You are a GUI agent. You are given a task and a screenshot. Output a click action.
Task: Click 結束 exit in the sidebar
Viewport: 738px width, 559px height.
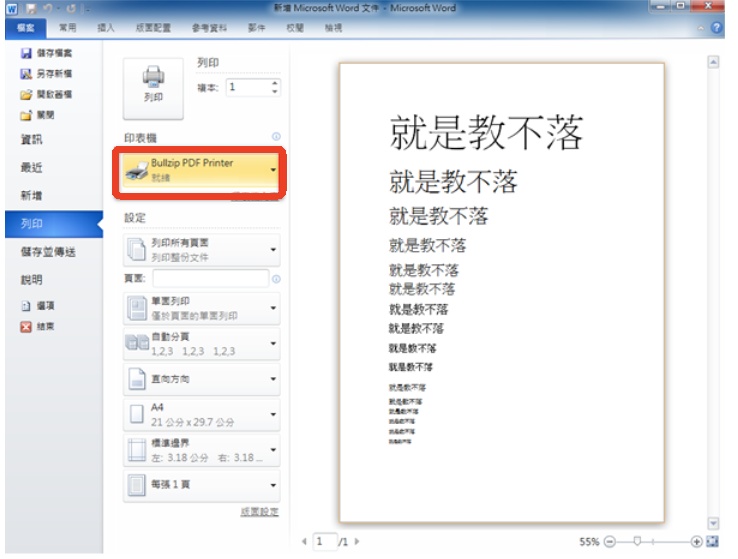pyautogui.click(x=38, y=327)
